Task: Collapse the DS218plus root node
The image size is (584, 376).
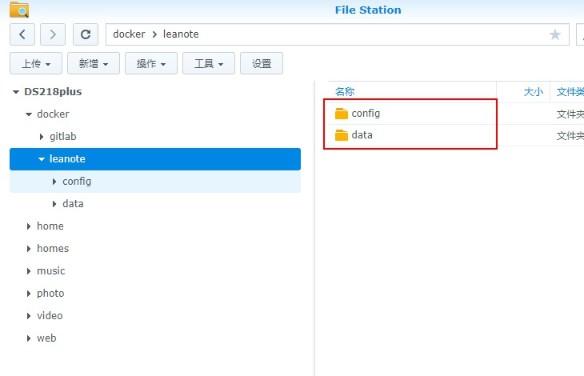Action: click(16, 92)
